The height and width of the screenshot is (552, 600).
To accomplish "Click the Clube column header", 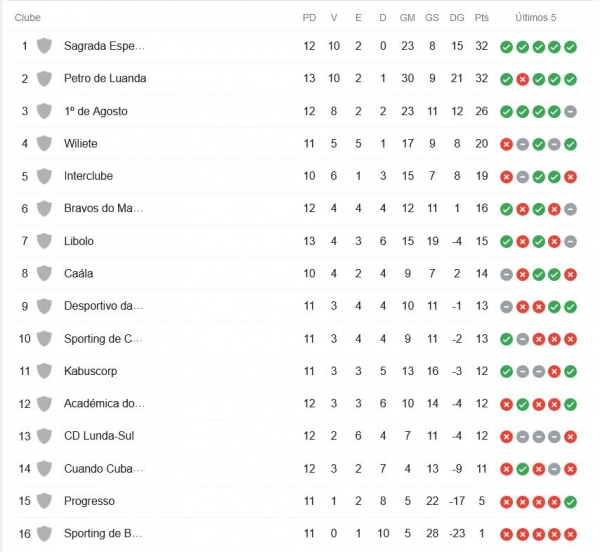I will 28,18.
